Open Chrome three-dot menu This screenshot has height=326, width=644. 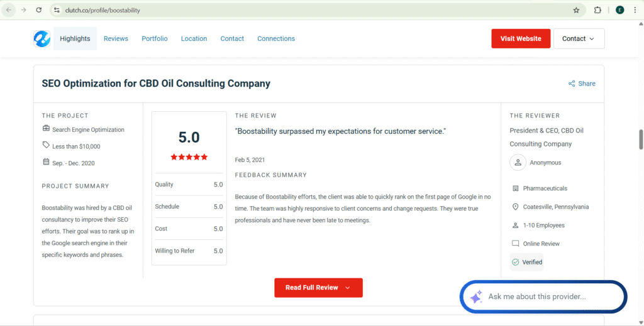(x=635, y=10)
